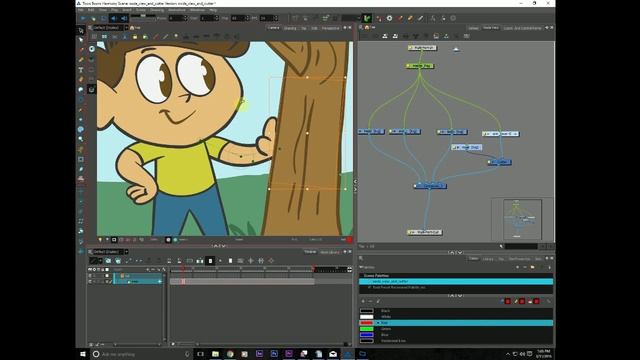Open the Colour view menu button
Image resolution: width=640 pixels, height=360 pixels.
click(361, 259)
